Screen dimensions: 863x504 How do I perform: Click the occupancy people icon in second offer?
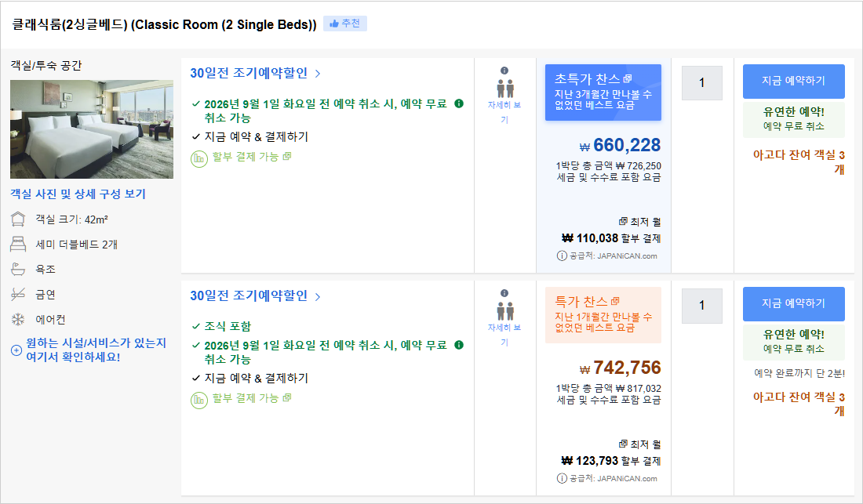tap(504, 311)
